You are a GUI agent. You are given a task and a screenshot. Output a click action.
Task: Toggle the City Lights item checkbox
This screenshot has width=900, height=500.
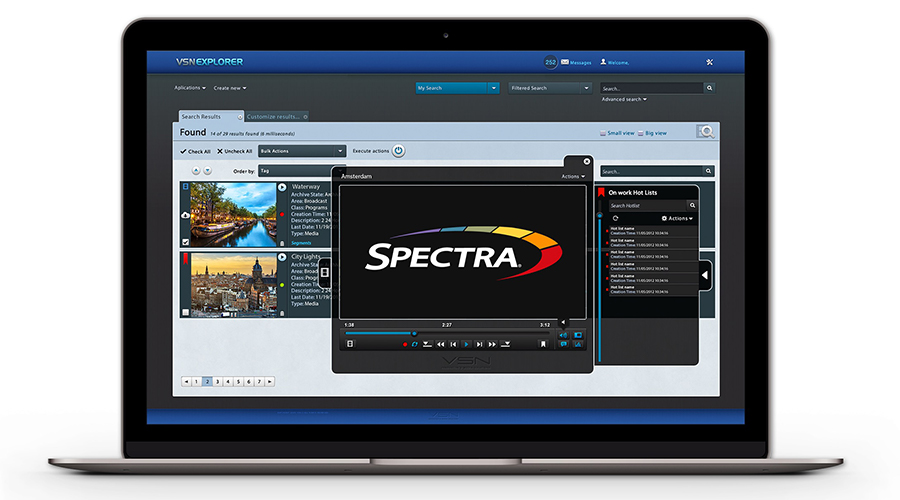point(185,313)
